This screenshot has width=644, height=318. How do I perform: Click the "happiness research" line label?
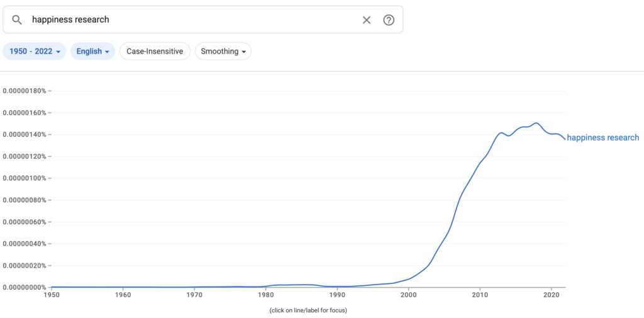point(602,138)
